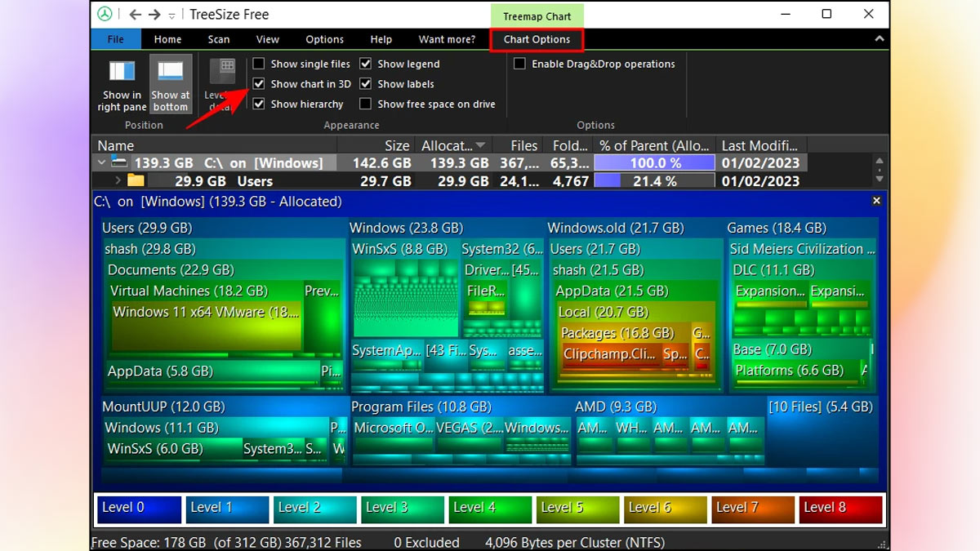This screenshot has width=980, height=551.
Task: Close the treemap chart panel
Action: pyautogui.click(x=877, y=201)
